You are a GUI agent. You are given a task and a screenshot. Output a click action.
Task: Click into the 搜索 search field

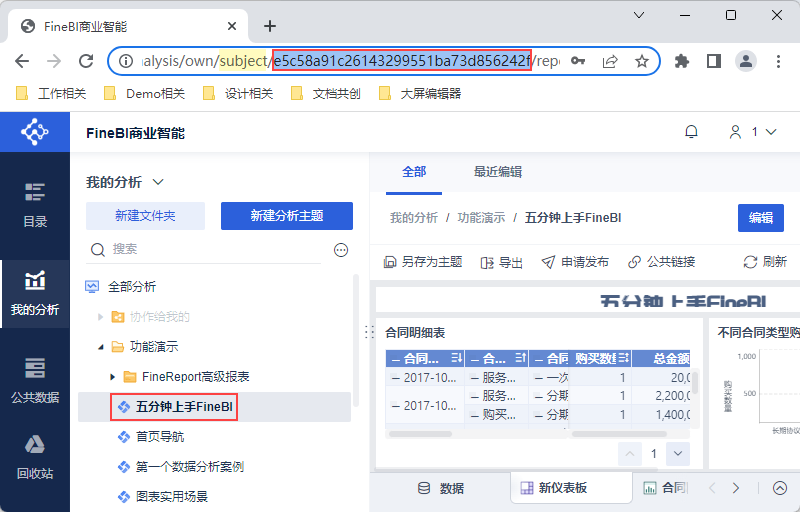click(204, 249)
